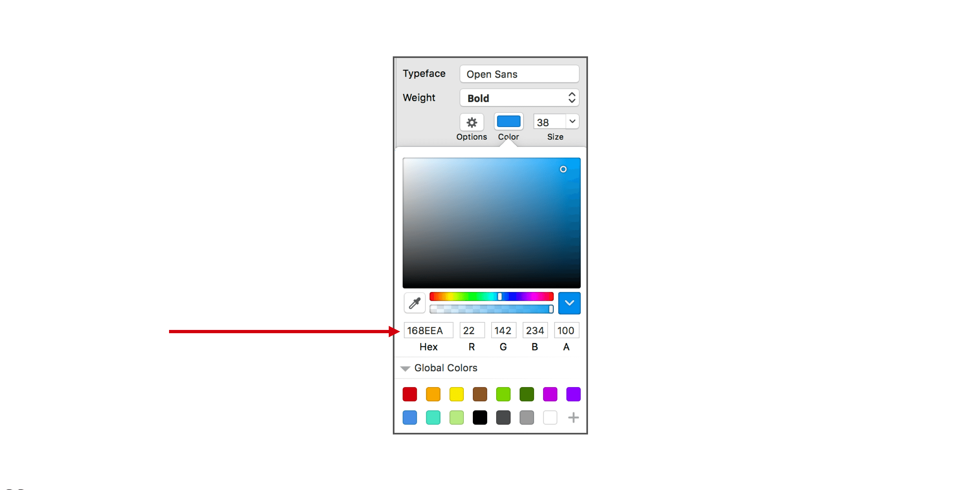
Task: Click the rainbow hue slider
Action: pos(491,296)
